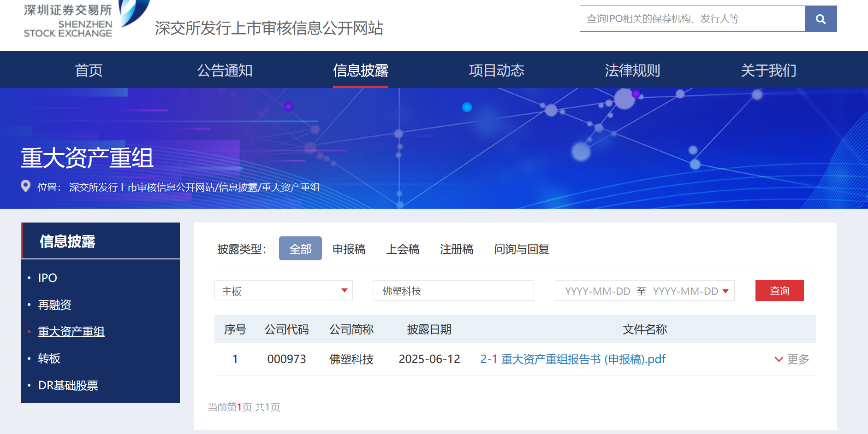
Task: Click 佛塑科技 in the results table
Action: pyautogui.click(x=351, y=359)
